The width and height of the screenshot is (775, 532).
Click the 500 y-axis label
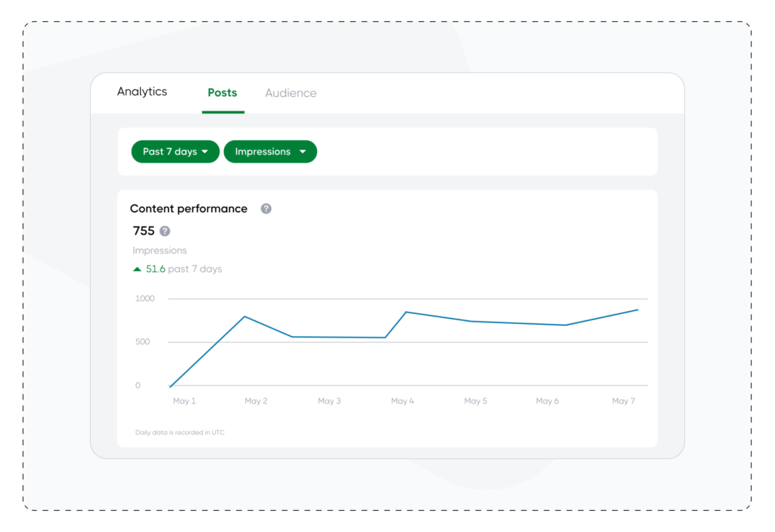(x=142, y=341)
